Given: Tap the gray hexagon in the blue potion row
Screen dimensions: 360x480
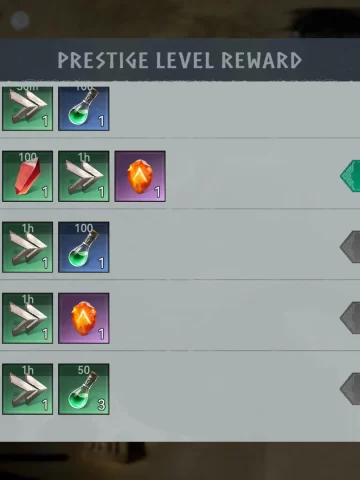Looking at the screenshot, I should coord(350,247).
